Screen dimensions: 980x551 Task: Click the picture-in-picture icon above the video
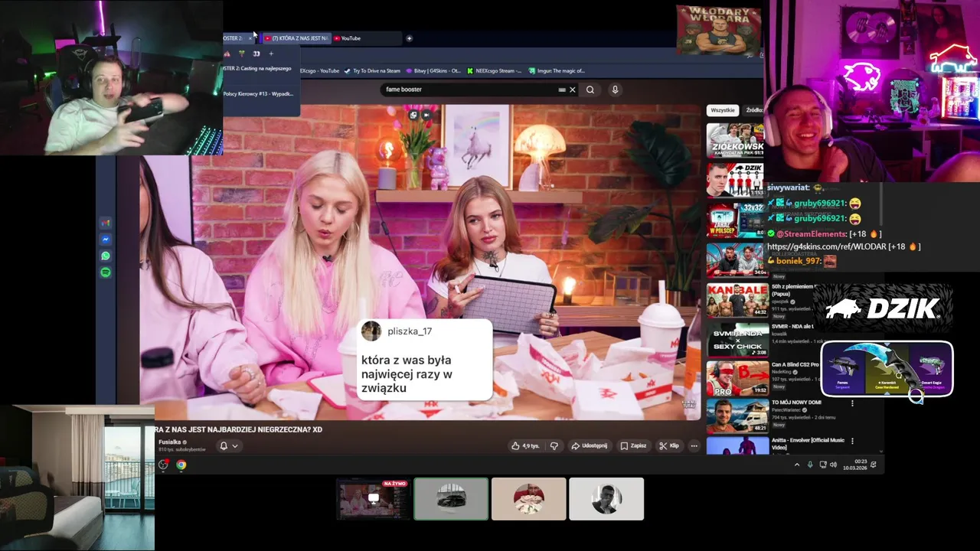tap(413, 115)
